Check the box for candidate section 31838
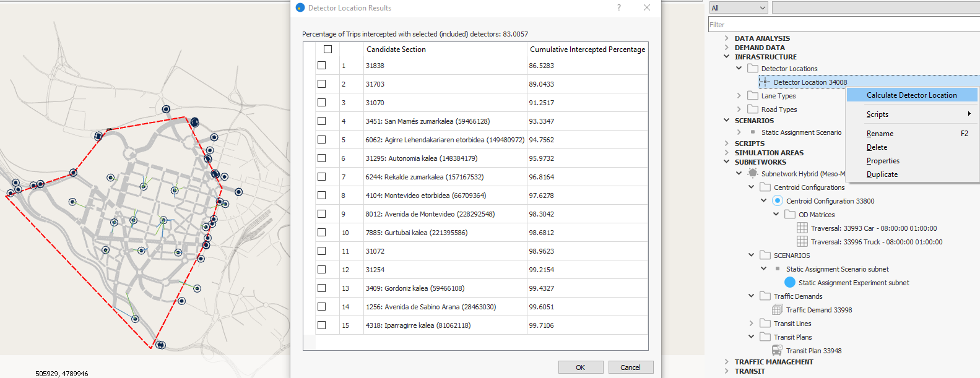980x378 pixels. 321,65
